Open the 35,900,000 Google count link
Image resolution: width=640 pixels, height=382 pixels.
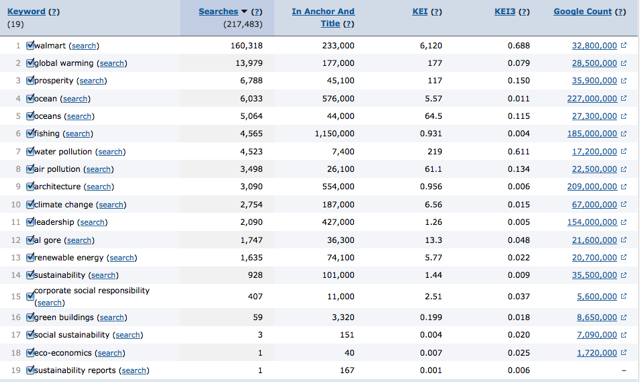594,81
